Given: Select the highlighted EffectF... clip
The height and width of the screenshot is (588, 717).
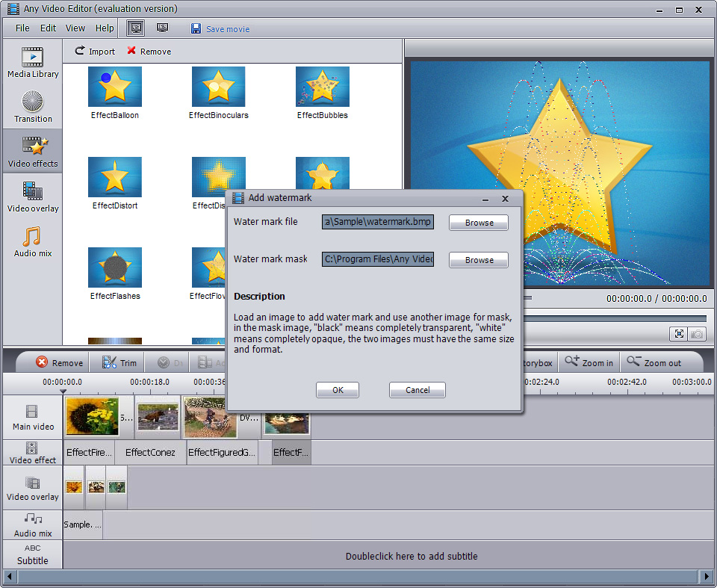Looking at the screenshot, I should [x=291, y=453].
